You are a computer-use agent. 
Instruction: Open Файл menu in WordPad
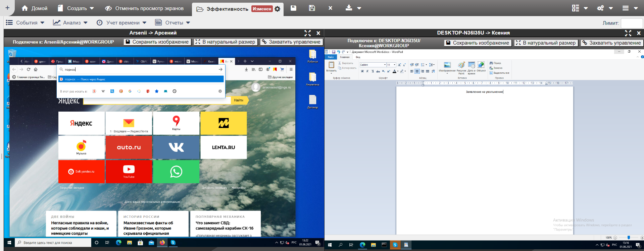tap(331, 57)
